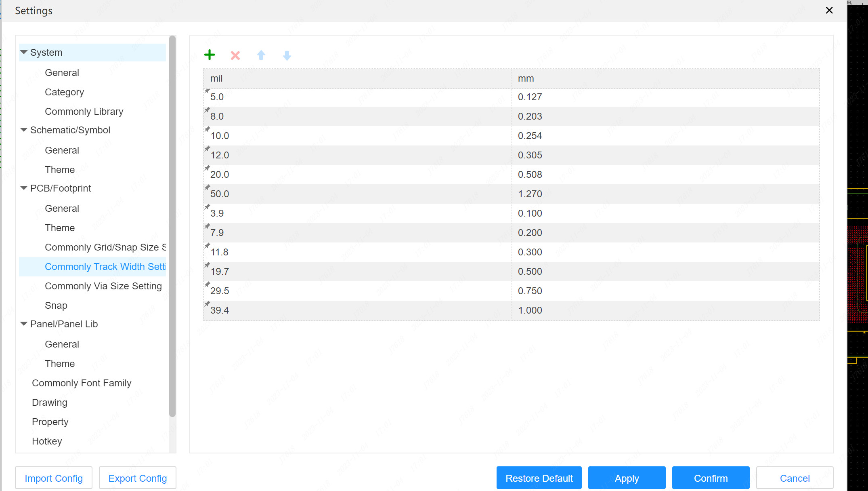Open Theme under Schematic/Symbol
Screen dimensions: 868x491
coord(60,170)
